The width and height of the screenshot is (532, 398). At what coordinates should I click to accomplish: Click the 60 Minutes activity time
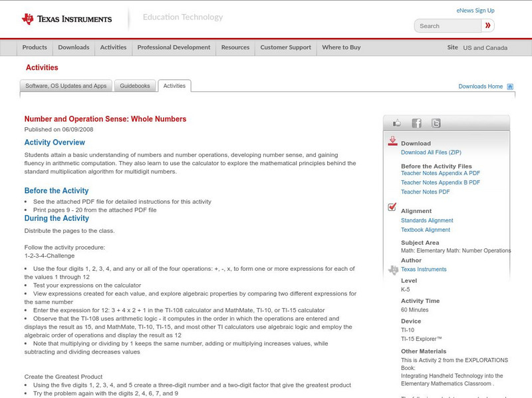(414, 309)
